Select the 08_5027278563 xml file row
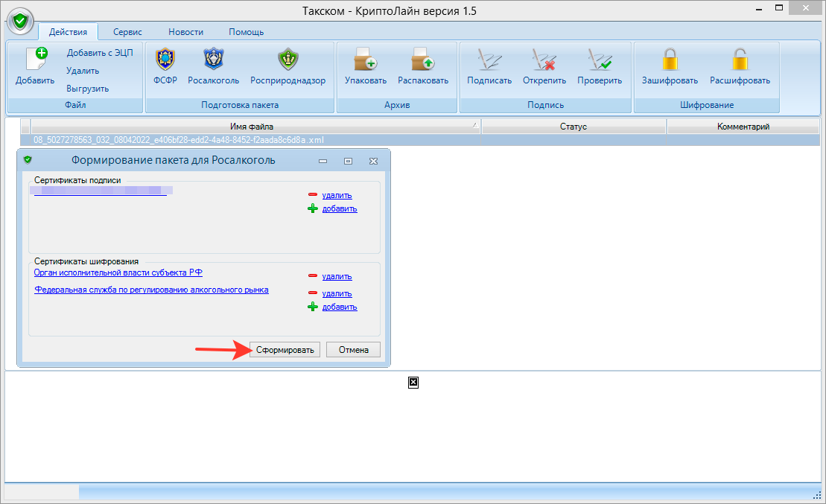Viewport: 826px width, 504px height. (x=420, y=140)
